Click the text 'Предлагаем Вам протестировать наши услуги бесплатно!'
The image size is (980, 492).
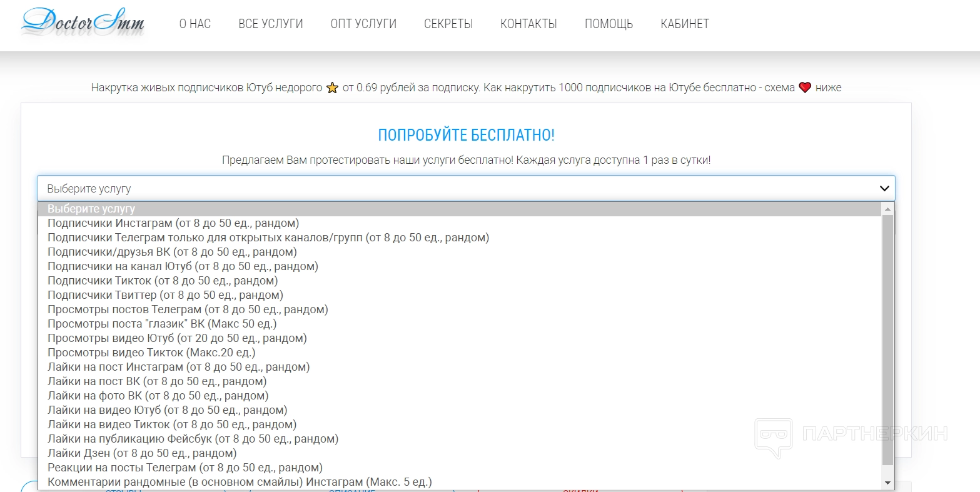coord(368,160)
